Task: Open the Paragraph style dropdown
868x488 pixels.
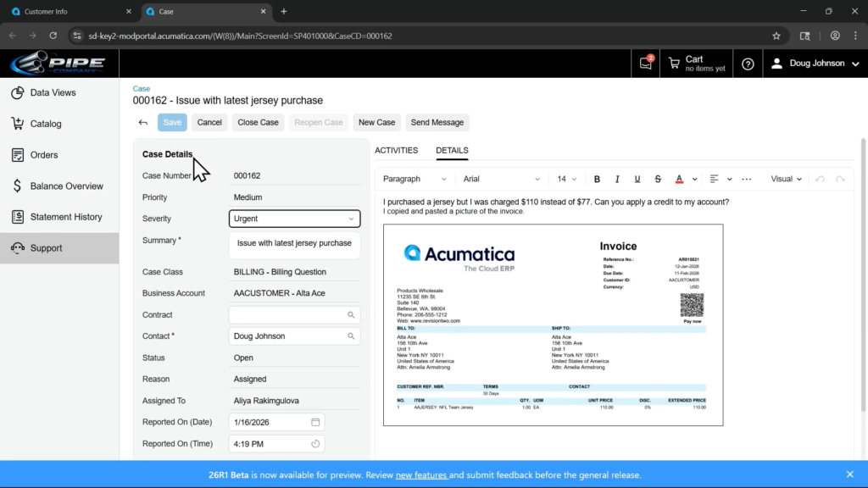Action: click(415, 179)
